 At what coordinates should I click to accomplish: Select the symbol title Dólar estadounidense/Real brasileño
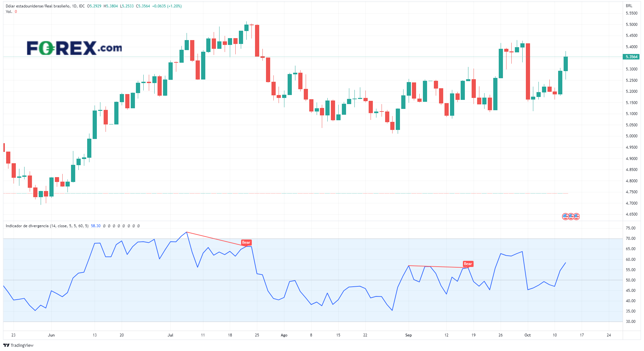[x=38, y=6]
